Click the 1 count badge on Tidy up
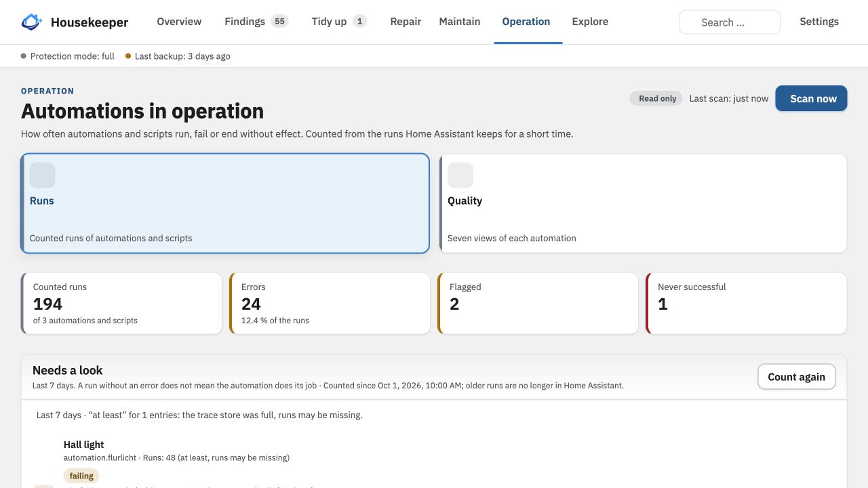This screenshot has width=868, height=488. point(360,22)
